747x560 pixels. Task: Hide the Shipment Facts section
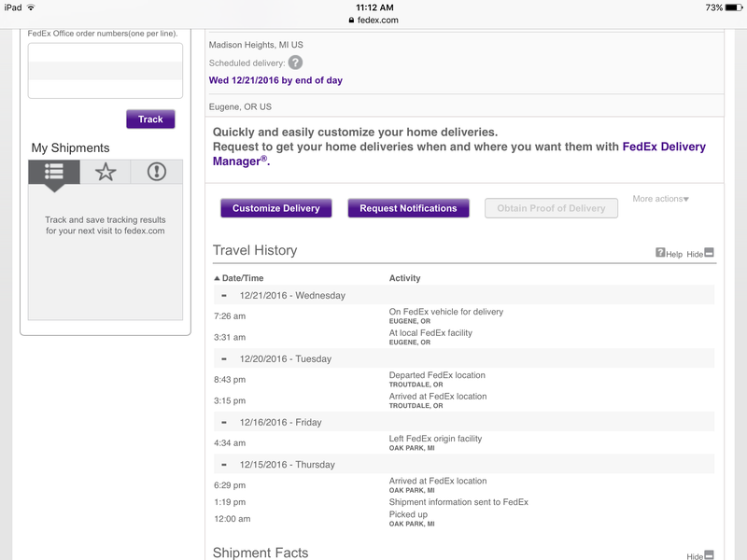coord(700,555)
